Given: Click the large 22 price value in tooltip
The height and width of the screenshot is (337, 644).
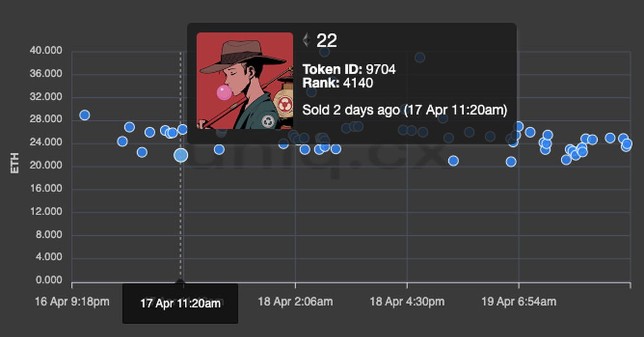Looking at the screenshot, I should coord(327,41).
